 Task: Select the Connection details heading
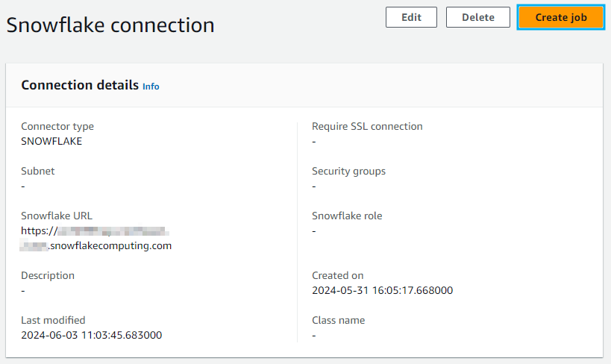pyautogui.click(x=80, y=85)
